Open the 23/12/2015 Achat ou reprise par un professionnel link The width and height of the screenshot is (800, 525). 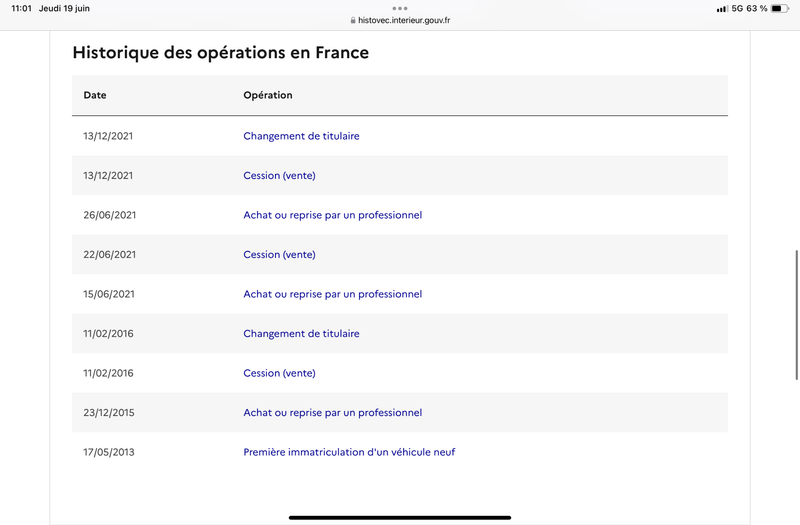(x=333, y=412)
